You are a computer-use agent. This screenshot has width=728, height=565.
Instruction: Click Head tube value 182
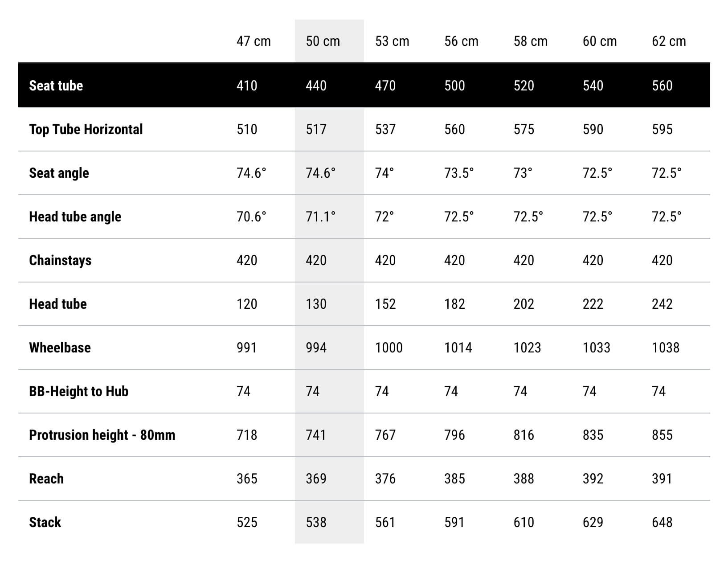(454, 304)
